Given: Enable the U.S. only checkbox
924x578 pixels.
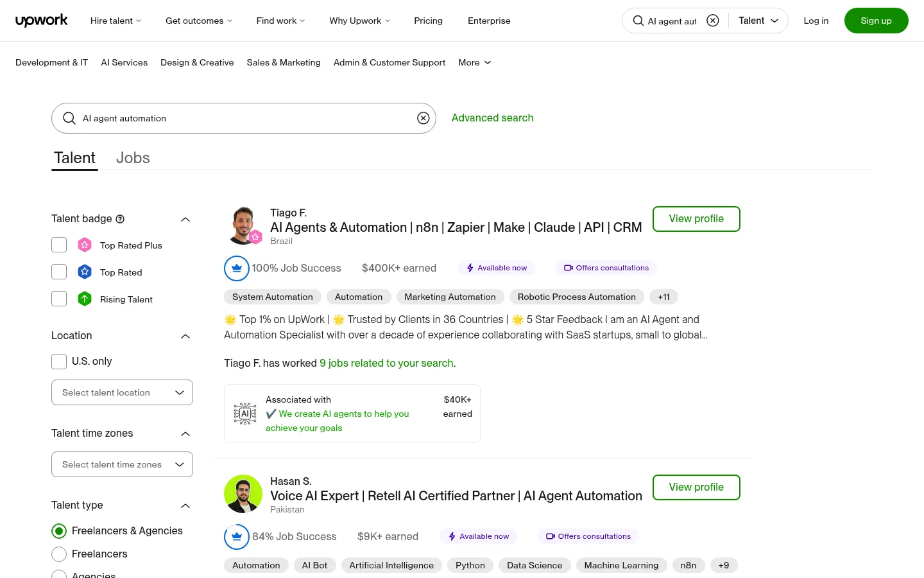Looking at the screenshot, I should click(x=59, y=362).
